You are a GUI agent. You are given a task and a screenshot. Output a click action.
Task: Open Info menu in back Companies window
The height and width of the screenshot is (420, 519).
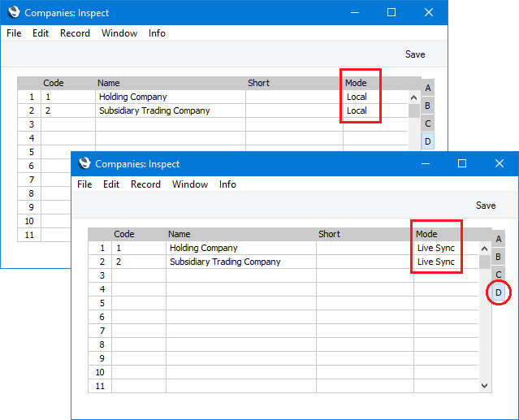tap(158, 33)
